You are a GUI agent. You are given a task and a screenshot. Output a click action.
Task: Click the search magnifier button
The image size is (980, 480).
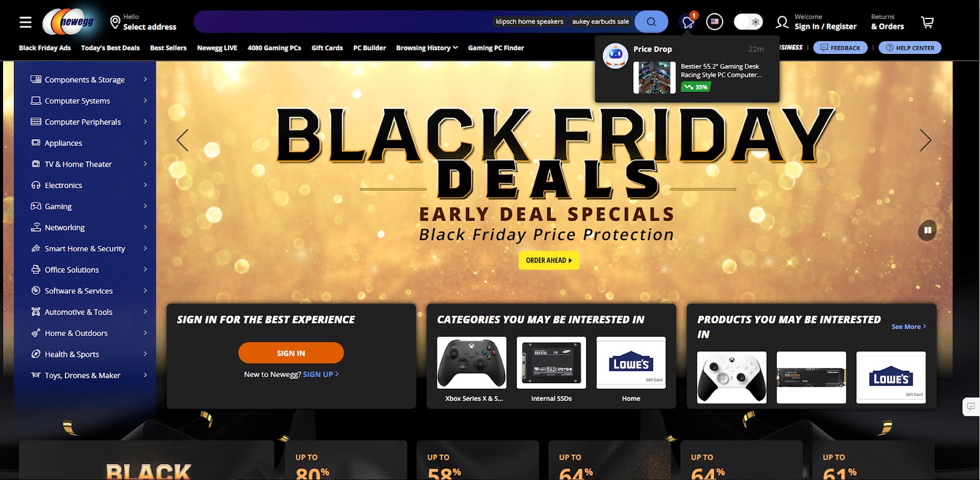point(651,21)
